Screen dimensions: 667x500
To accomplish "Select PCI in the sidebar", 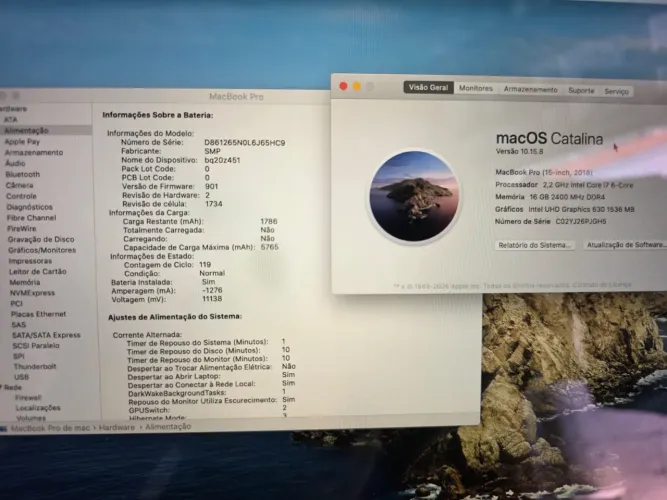I will pyautogui.click(x=17, y=303).
